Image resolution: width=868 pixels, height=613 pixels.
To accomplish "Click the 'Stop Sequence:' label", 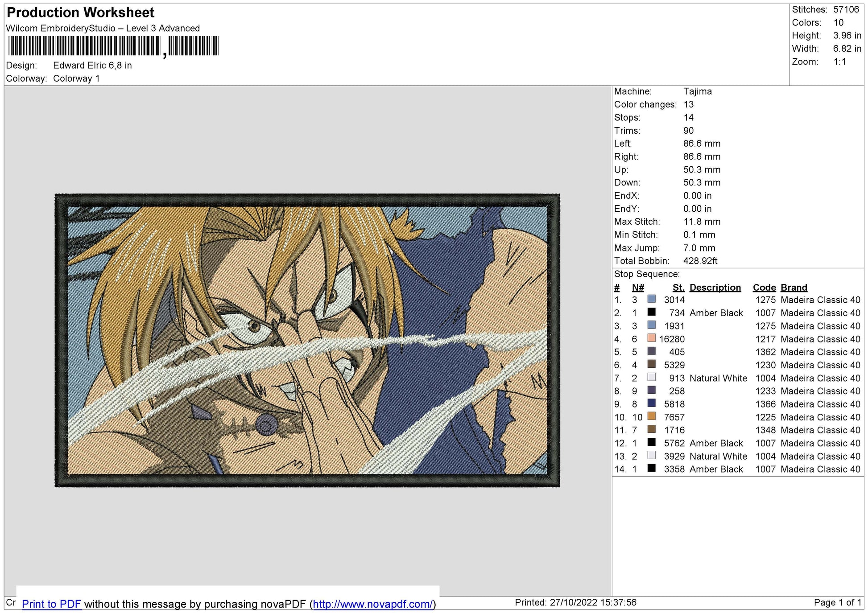I will point(647,274).
